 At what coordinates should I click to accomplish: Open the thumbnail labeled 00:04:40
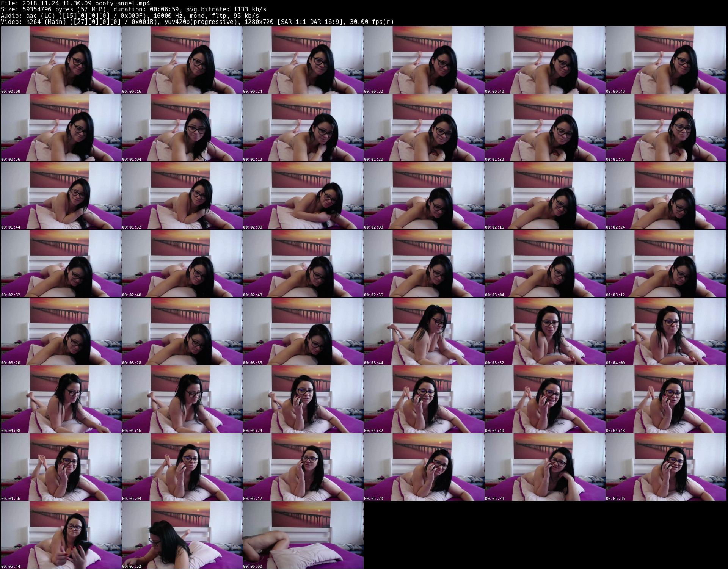click(545, 399)
